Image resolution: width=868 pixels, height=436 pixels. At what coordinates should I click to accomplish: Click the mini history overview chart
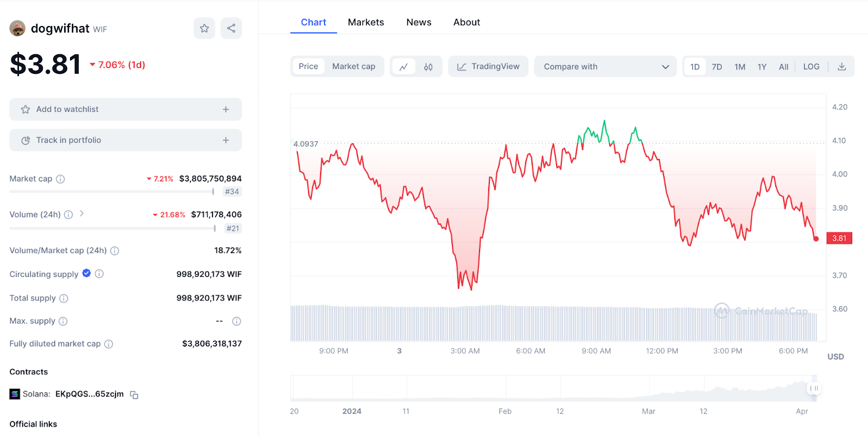(553, 389)
